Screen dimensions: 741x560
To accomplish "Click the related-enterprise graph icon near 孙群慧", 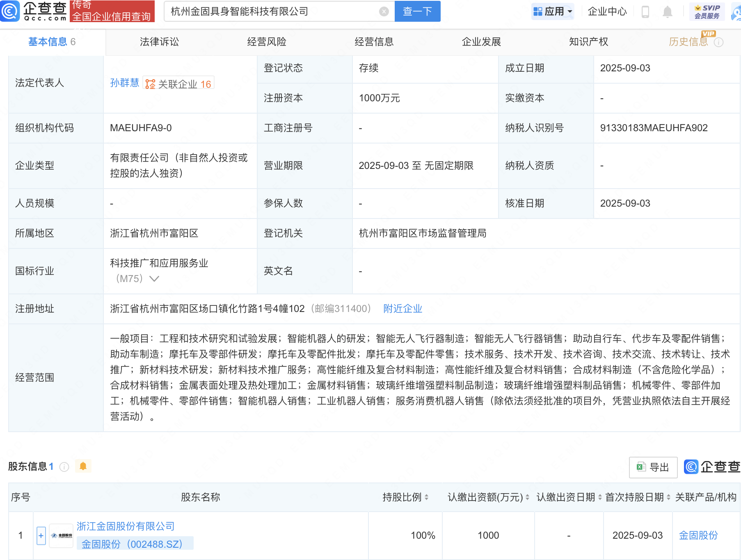I will [x=150, y=84].
